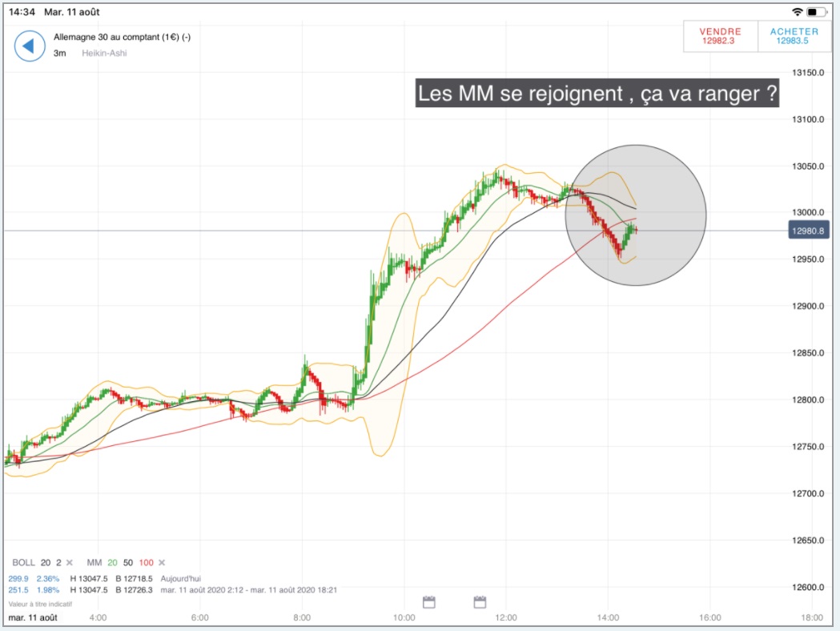Click the Wi-Fi status icon

(x=797, y=12)
